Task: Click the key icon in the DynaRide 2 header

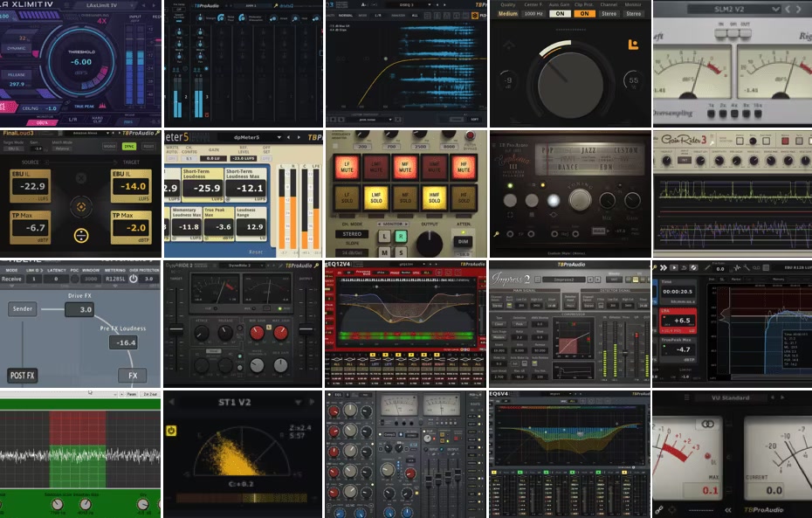Action: pyautogui.click(x=316, y=266)
